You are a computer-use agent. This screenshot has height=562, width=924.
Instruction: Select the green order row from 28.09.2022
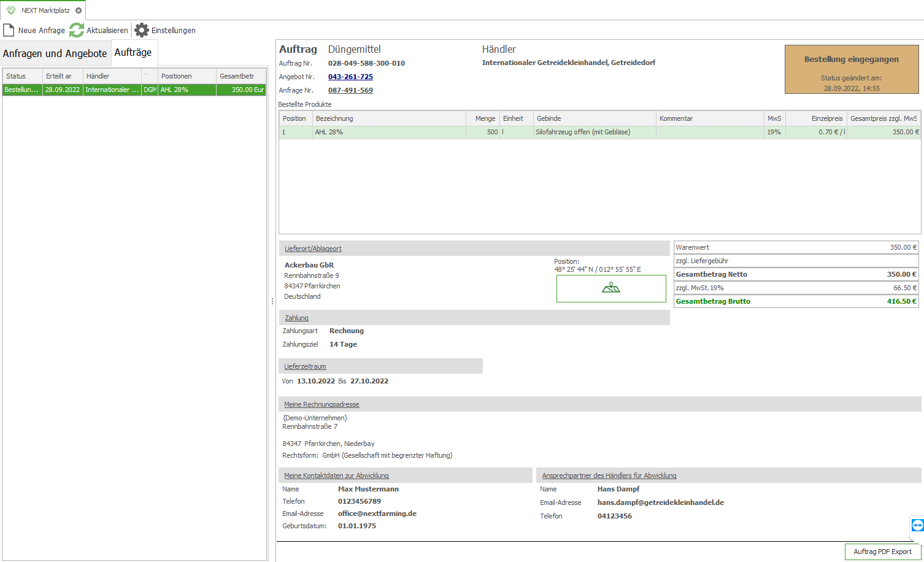coord(134,90)
